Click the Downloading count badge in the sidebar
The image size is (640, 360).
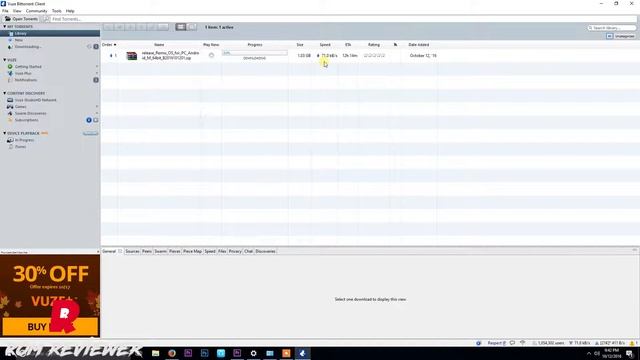coord(96,47)
